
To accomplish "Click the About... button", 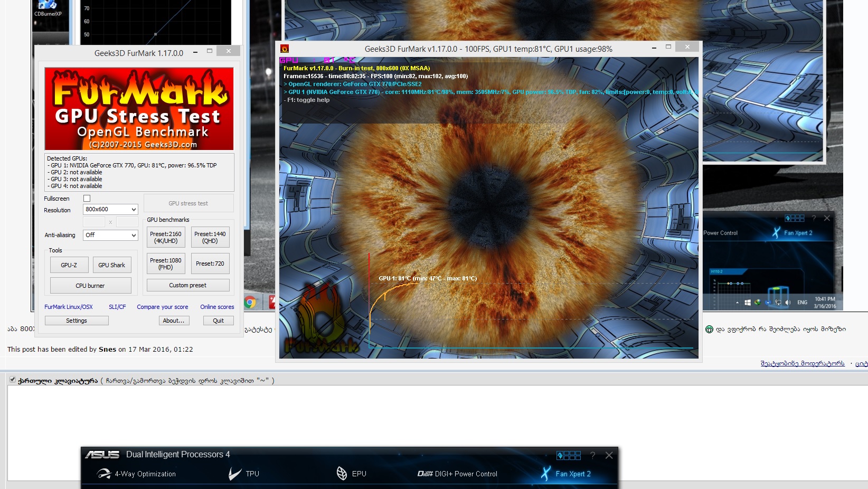I will (x=174, y=321).
